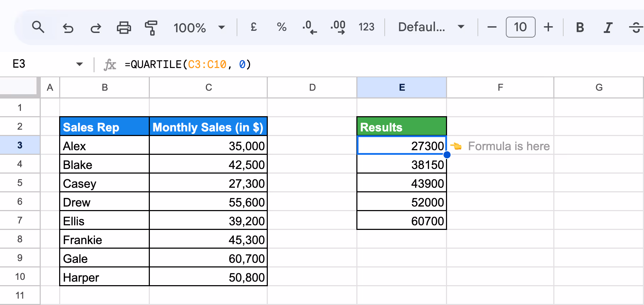644x305 pixels.
Task: Select column E header
Action: [402, 87]
